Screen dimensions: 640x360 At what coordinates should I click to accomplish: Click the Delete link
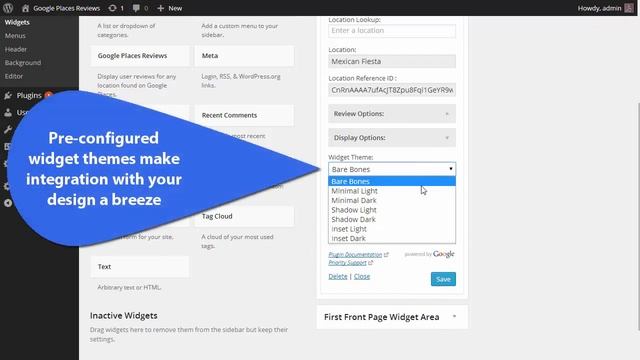338,276
